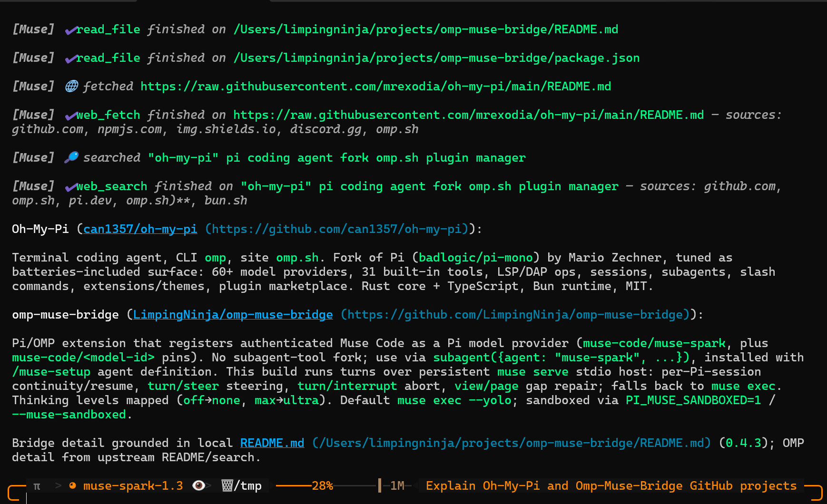Select the muse-spark-1.3 model label
827x504 pixels.
[133, 486]
